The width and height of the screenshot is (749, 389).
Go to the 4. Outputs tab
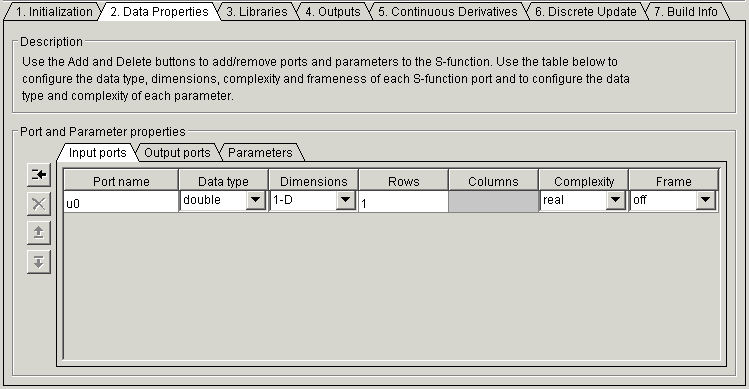pos(332,11)
